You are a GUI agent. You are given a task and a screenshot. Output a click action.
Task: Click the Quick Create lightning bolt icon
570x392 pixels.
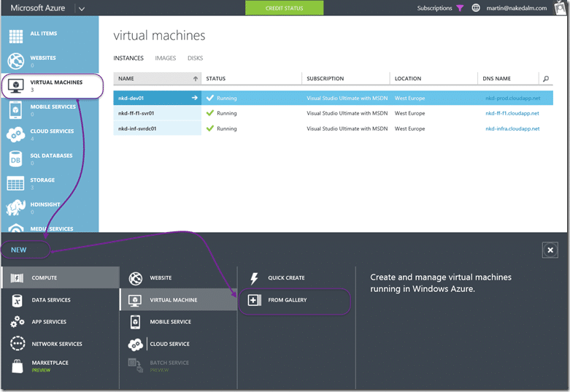coord(254,279)
